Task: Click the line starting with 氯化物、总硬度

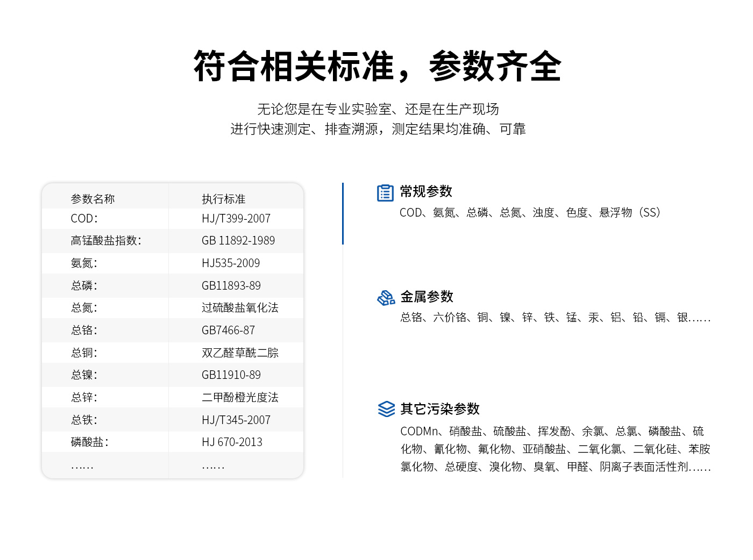Action: (556, 467)
